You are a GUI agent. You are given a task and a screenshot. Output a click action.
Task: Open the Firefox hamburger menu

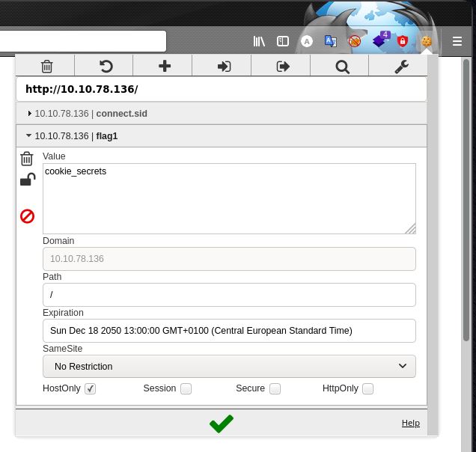pyautogui.click(x=457, y=41)
